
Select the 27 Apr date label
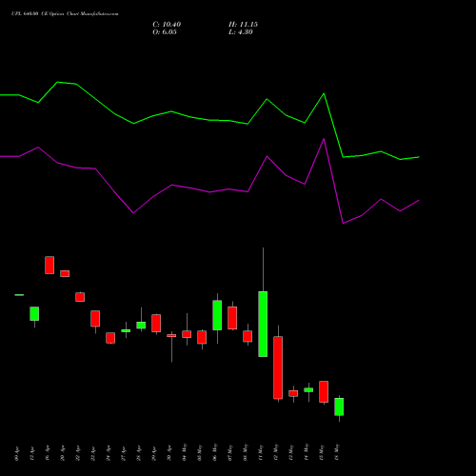click(x=124, y=453)
